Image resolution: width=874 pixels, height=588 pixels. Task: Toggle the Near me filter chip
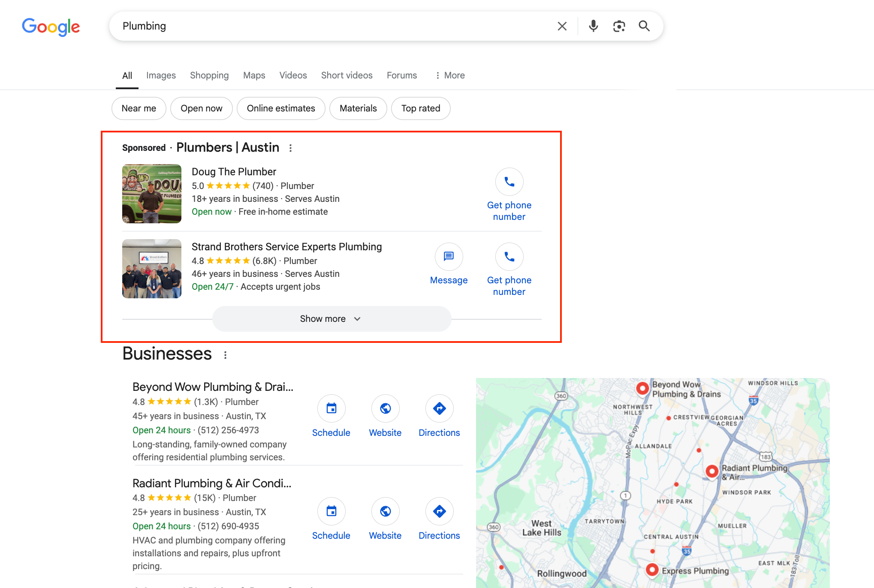tap(139, 108)
